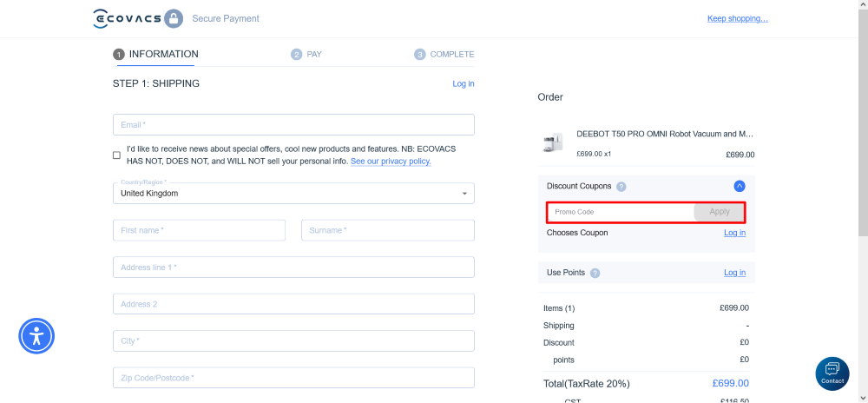Image resolution: width=868 pixels, height=403 pixels.
Task: Focus the First name field
Action: click(x=200, y=230)
